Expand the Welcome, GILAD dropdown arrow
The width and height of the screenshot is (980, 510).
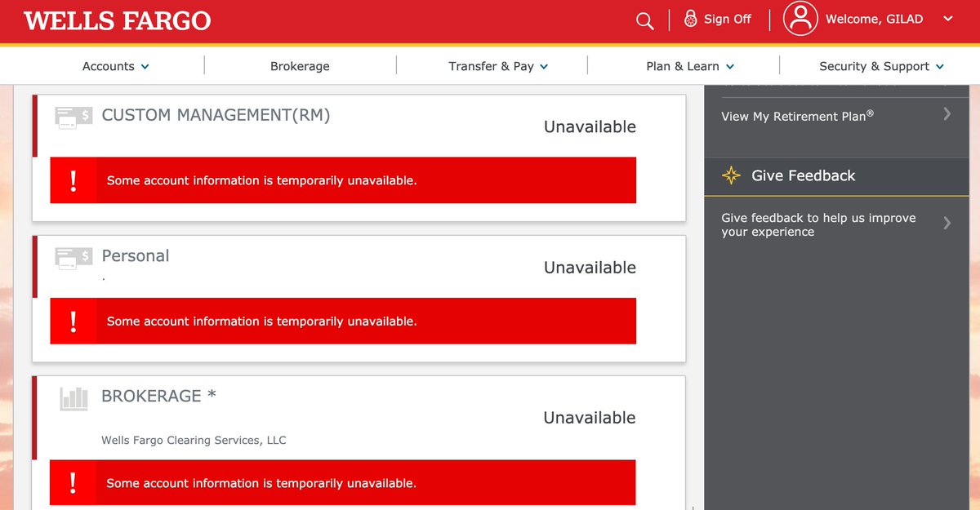point(947,19)
